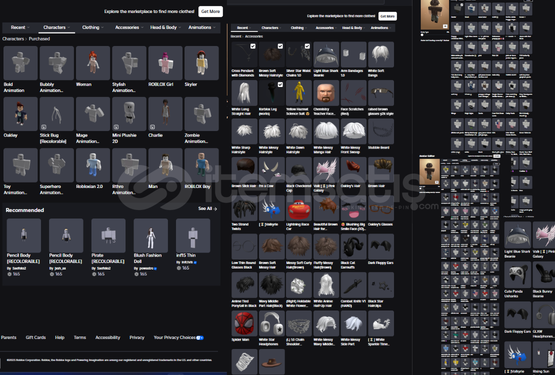Screen dimensions: 555x375
Task: Switch to the Animations tab on left
Action: click(201, 27)
